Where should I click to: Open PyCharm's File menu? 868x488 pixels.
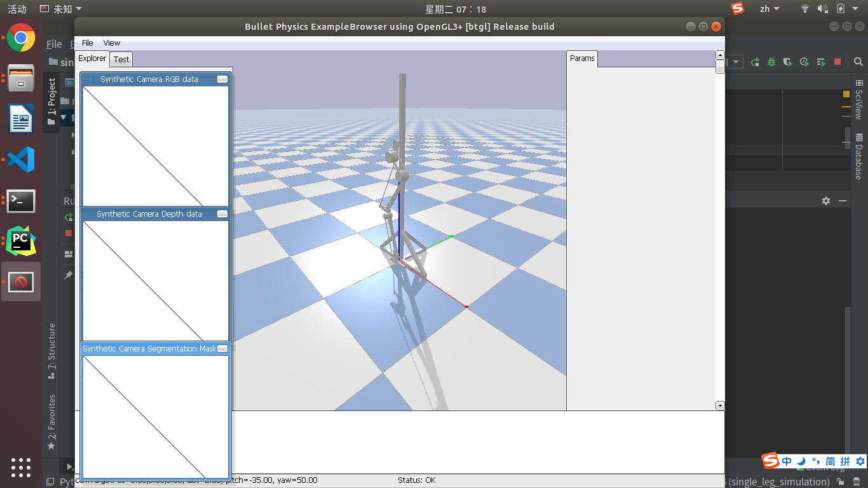54,44
